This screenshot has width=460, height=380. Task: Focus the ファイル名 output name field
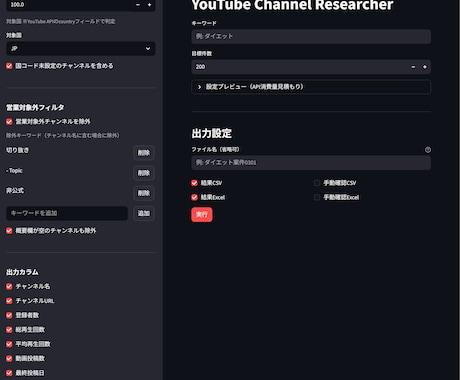coord(311,163)
